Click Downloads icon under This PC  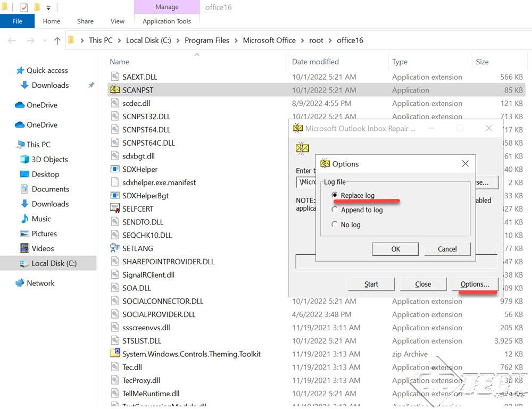tap(24, 204)
